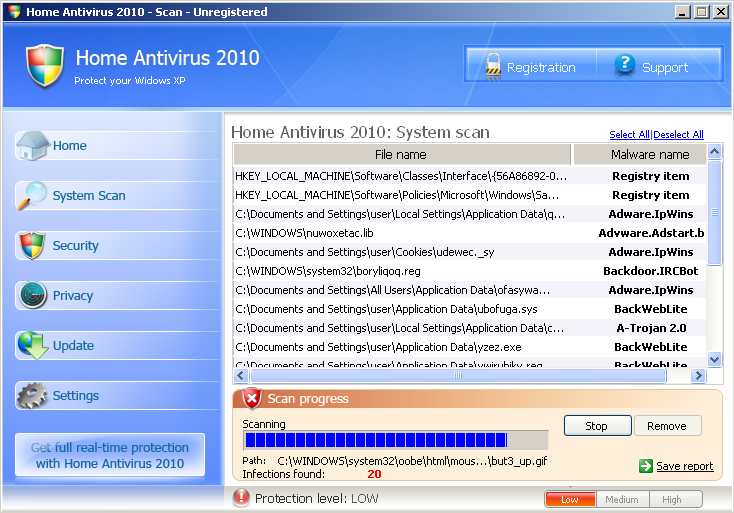Click the globe download icon for Update

tap(33, 345)
